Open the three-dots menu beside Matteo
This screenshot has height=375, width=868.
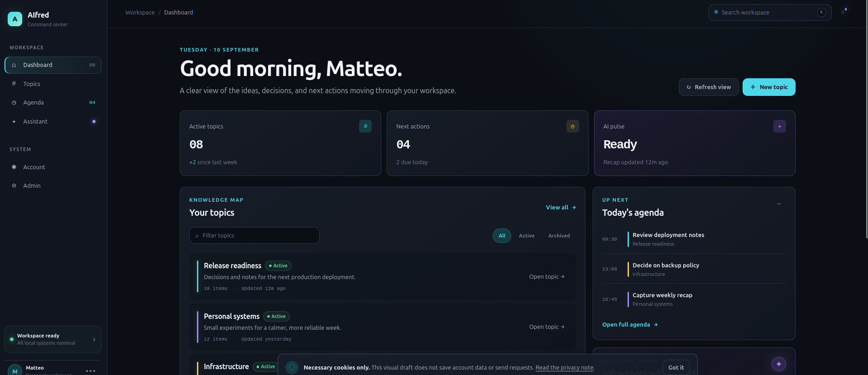[x=91, y=371]
